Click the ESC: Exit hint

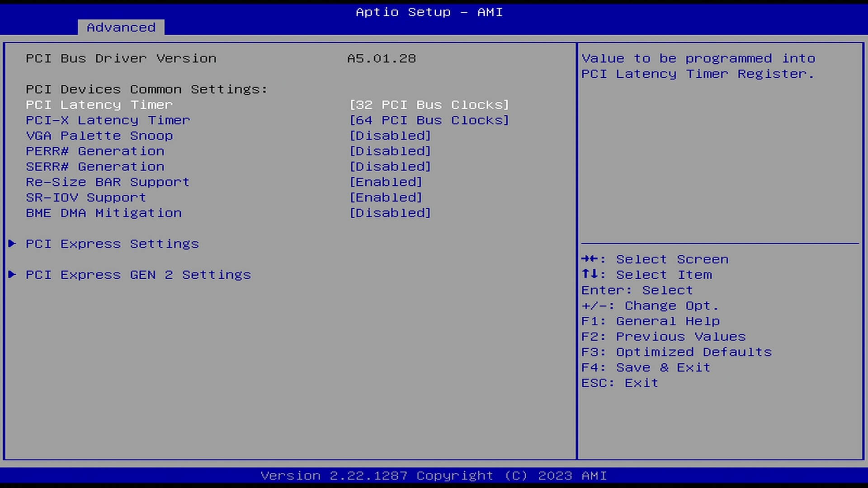pos(620,383)
